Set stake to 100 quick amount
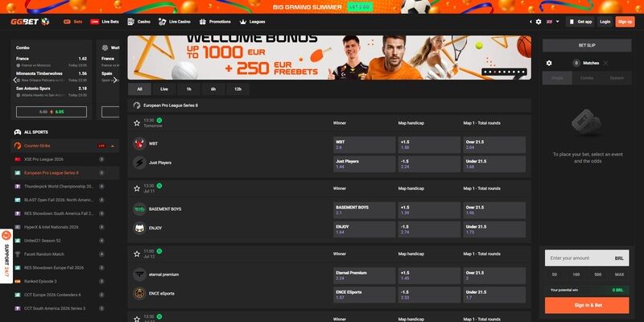This screenshot has height=322, width=644. [x=576, y=275]
